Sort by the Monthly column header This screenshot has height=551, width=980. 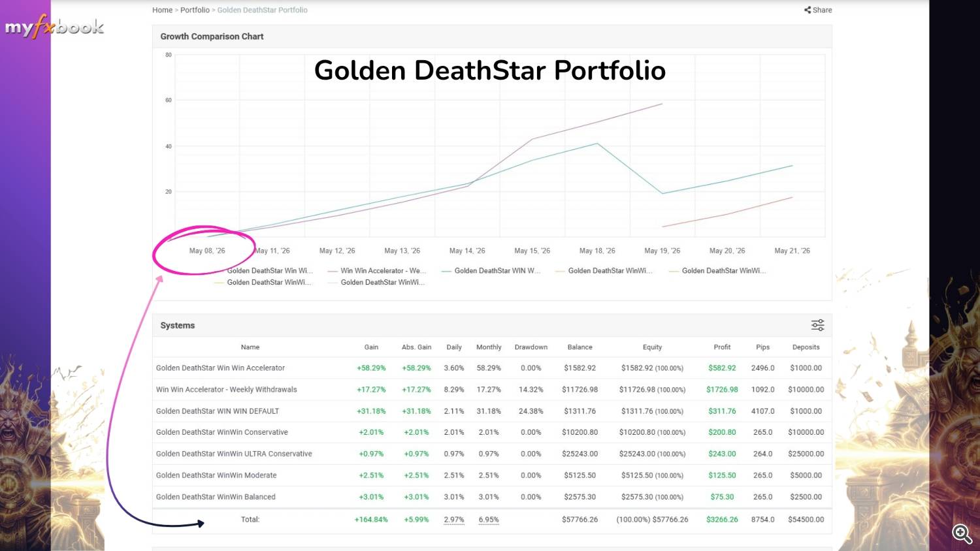(489, 347)
